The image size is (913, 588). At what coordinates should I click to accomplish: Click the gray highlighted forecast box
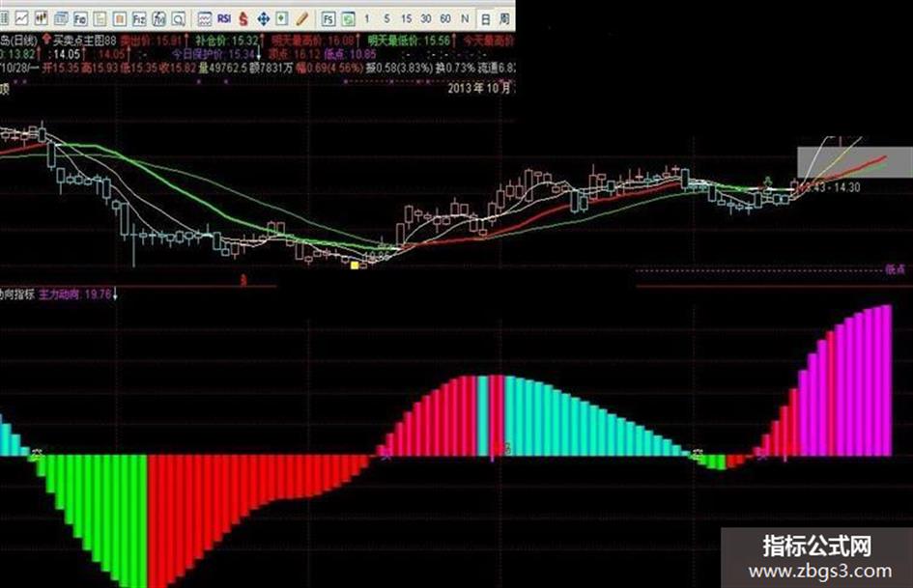(855, 163)
